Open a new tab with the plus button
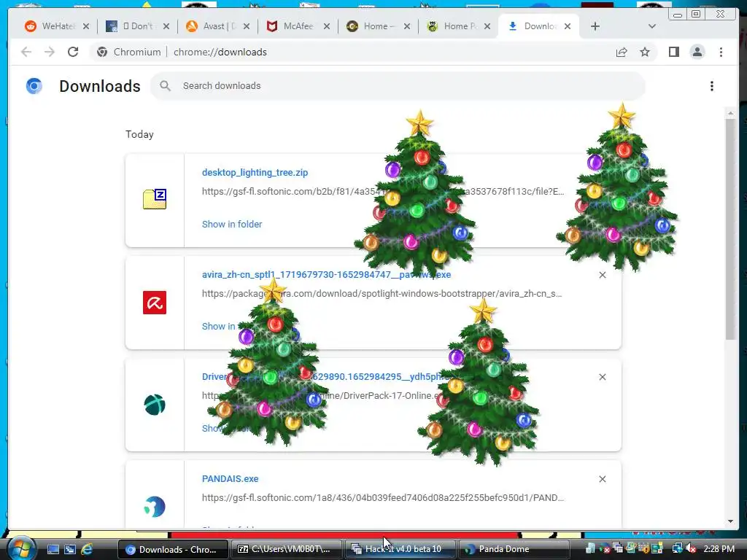The width and height of the screenshot is (747, 560). click(x=595, y=26)
